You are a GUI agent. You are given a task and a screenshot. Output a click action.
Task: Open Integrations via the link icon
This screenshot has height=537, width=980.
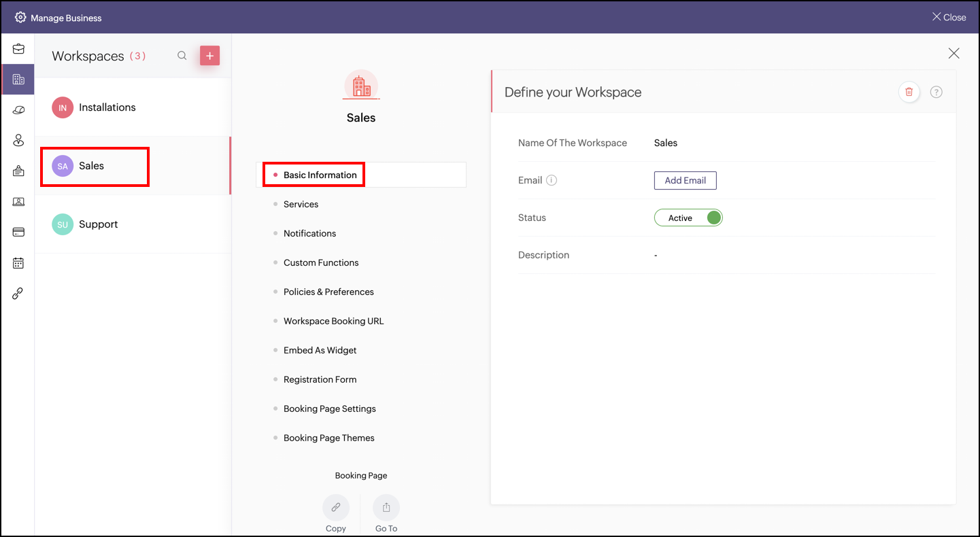tap(18, 293)
